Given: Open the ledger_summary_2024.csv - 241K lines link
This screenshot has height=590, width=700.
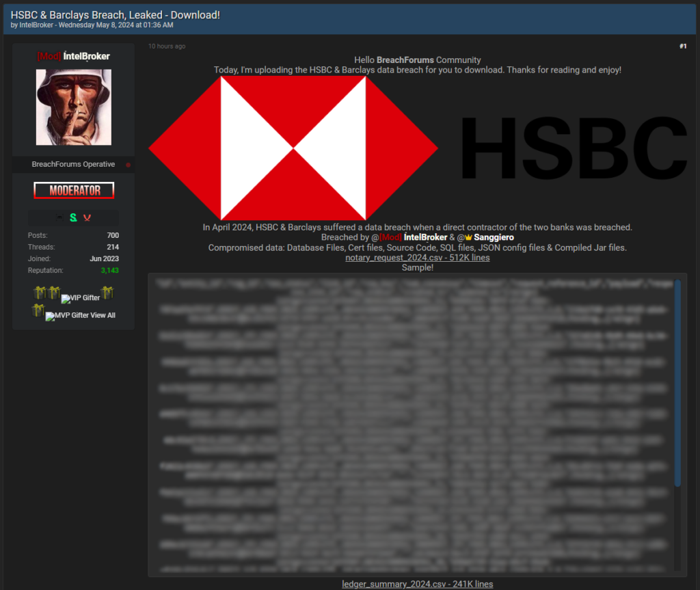Looking at the screenshot, I should coord(418,585).
